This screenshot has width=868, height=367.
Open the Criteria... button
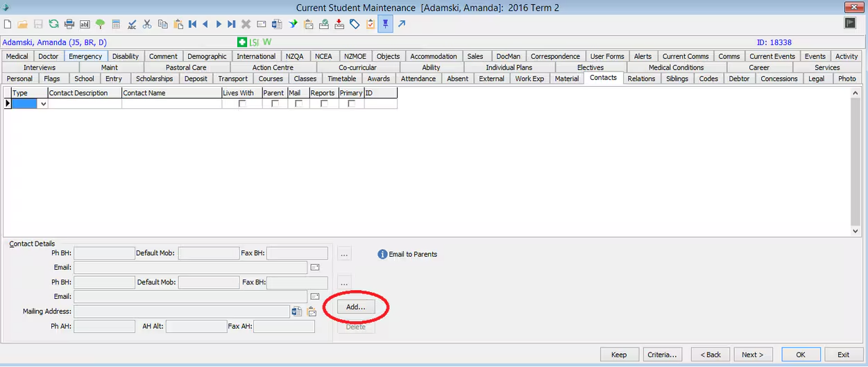[662, 355]
